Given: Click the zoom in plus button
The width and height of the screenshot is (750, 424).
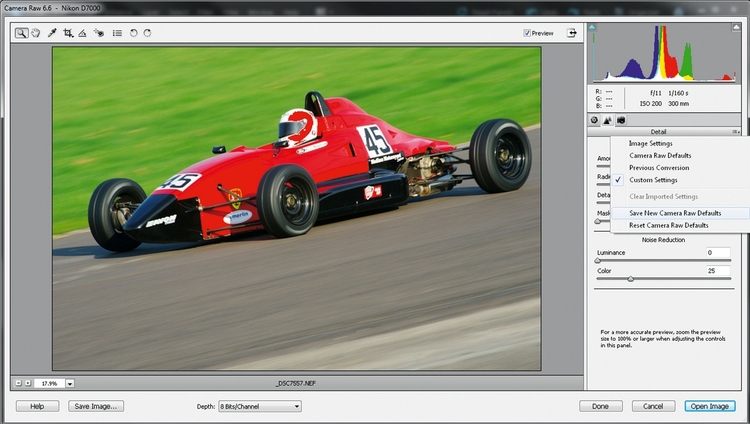Looking at the screenshot, I should pos(28,383).
